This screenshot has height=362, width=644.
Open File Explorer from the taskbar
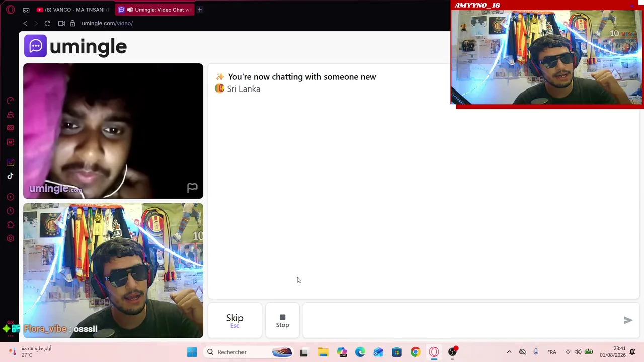[323, 352]
